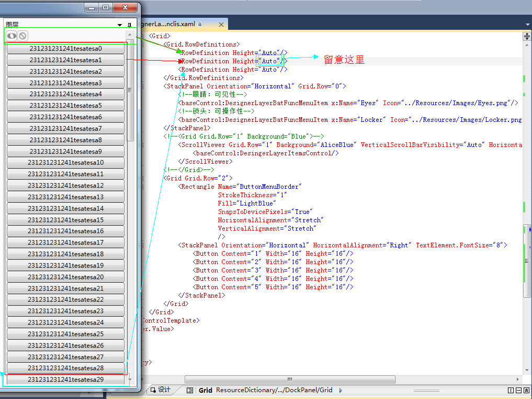Image resolution: width=532 pixels, height=399 pixels.
Task: Click the lock icon on the XAML document tab
Action: 201,24
